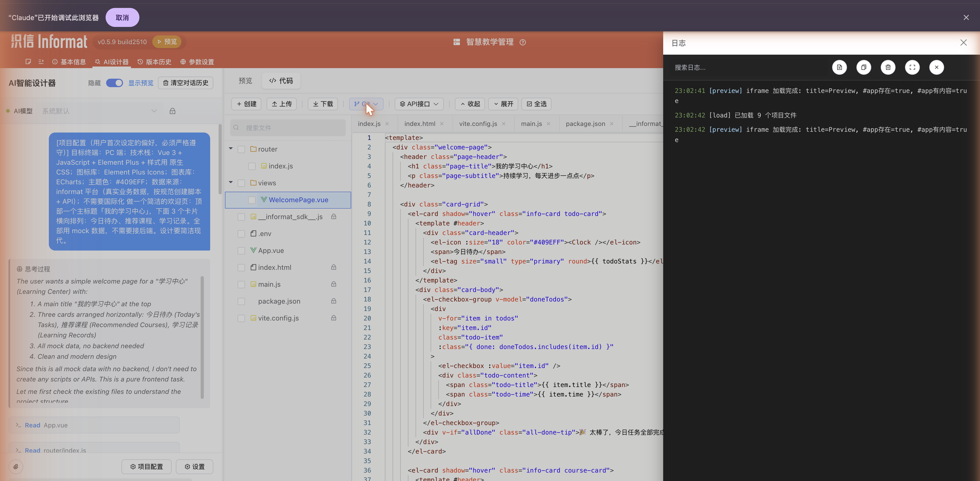The width and height of the screenshot is (980, 481).
Task: Toggle the 显示预览 switch
Action: click(x=115, y=83)
